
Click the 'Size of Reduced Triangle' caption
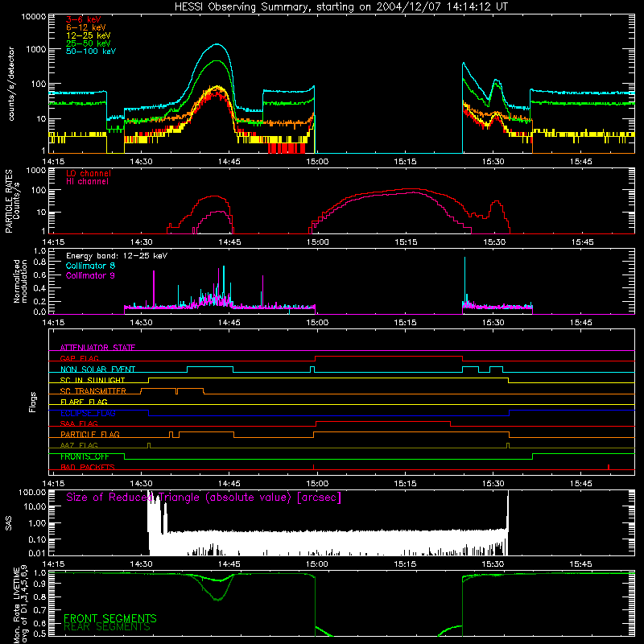(204, 497)
